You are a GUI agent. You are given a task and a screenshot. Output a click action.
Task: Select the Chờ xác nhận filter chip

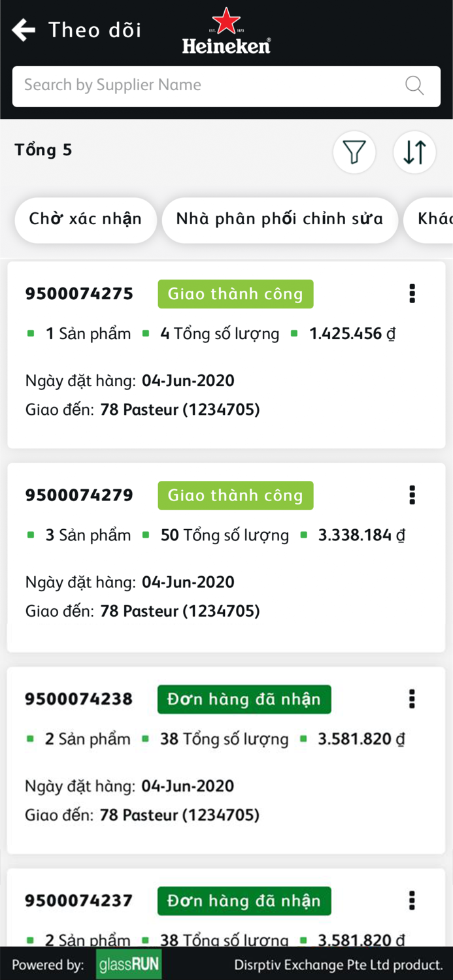[86, 220]
